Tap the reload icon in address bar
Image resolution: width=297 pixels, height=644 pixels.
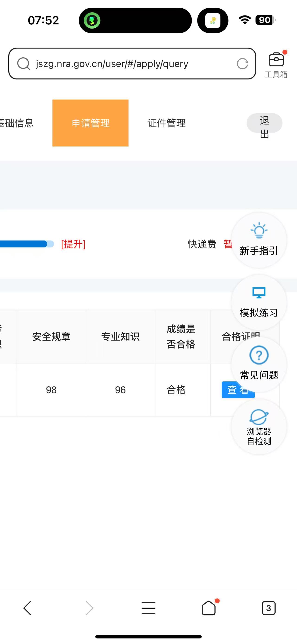pyautogui.click(x=242, y=64)
